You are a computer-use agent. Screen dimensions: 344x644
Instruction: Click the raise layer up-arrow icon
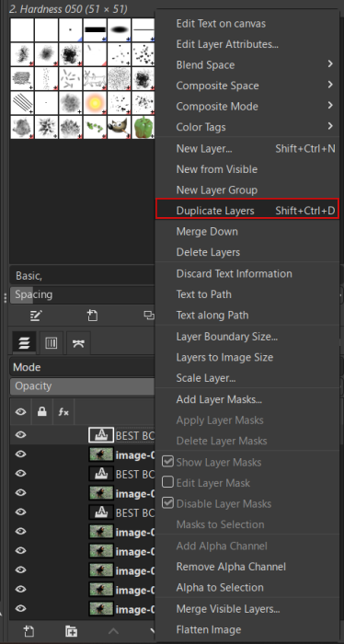coord(113,631)
